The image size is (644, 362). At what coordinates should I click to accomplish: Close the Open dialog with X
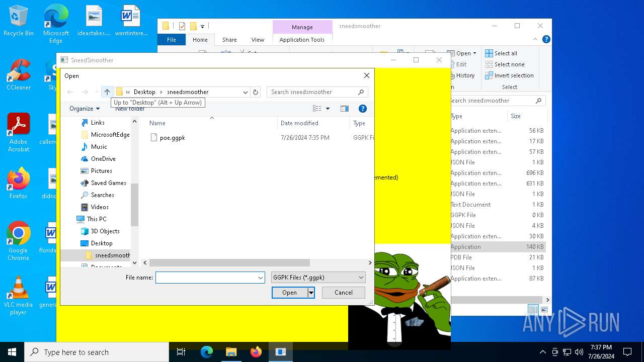pyautogui.click(x=367, y=75)
